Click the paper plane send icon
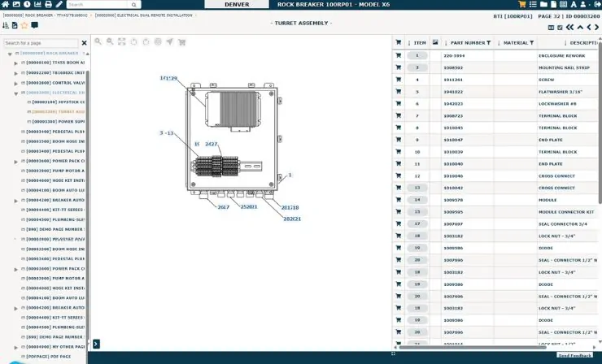This screenshot has width=602, height=364. (x=170, y=41)
